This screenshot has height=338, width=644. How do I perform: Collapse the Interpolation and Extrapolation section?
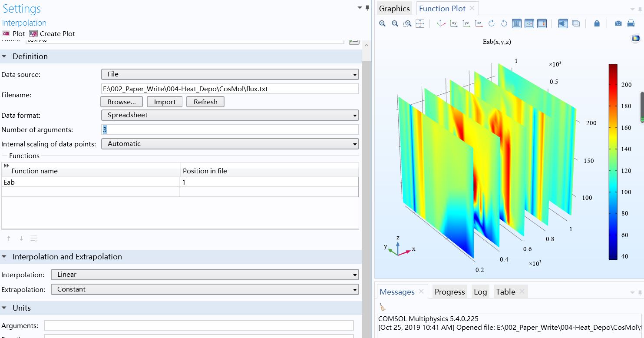pyautogui.click(x=4, y=257)
